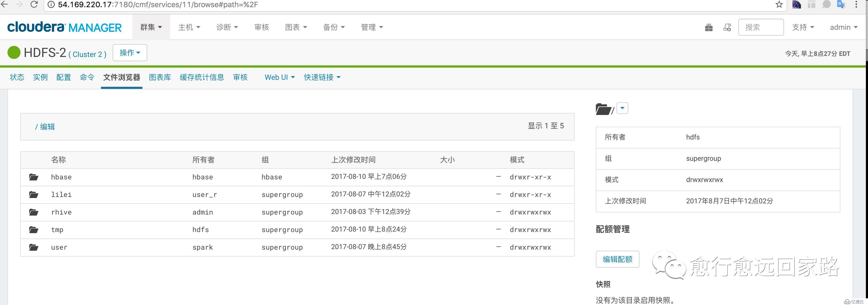The height and width of the screenshot is (305, 868).
Task: Open the lilei directory name
Action: point(61,194)
